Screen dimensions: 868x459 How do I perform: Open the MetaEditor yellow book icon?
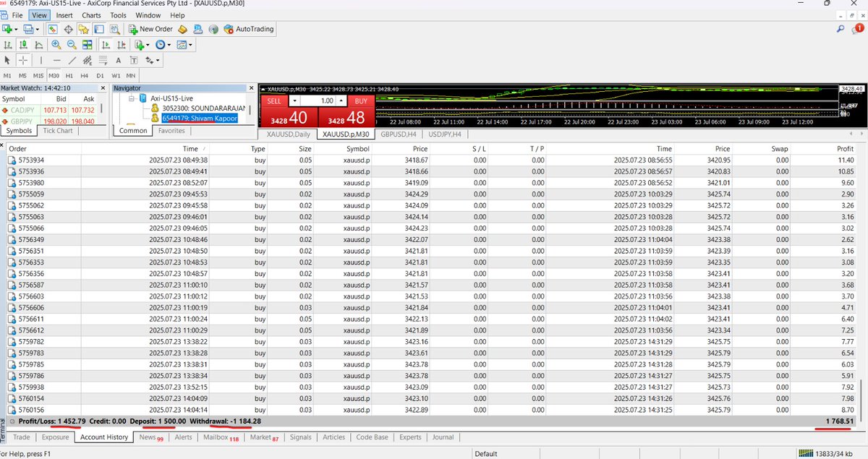pos(183,29)
